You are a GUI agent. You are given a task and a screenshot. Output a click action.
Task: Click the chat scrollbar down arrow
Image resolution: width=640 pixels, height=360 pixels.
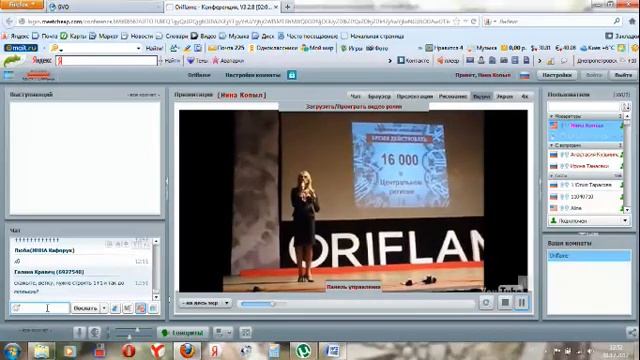156,297
